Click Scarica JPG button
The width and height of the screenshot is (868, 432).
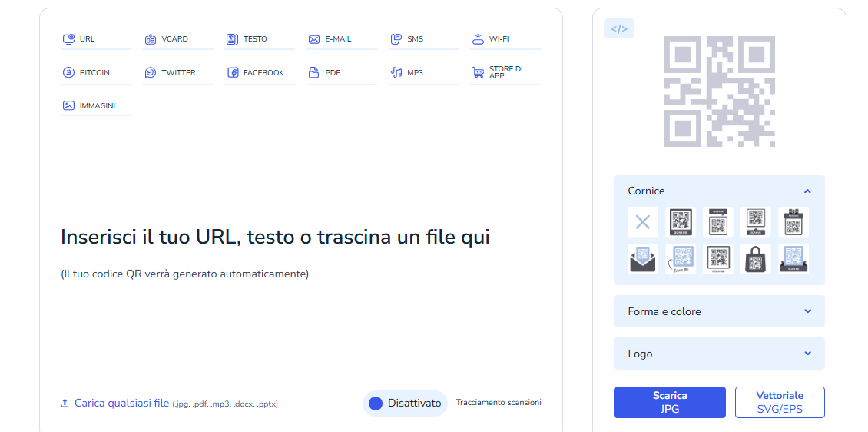point(669,402)
